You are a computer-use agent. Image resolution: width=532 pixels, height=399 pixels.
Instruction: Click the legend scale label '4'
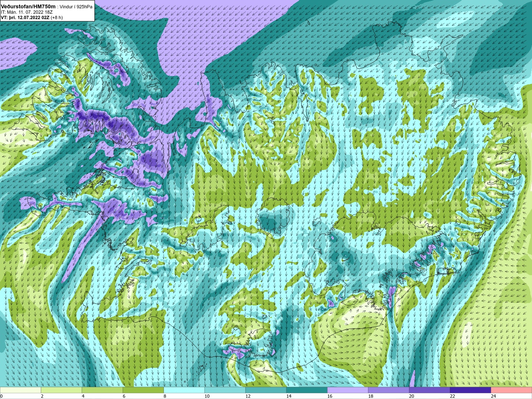click(83, 396)
